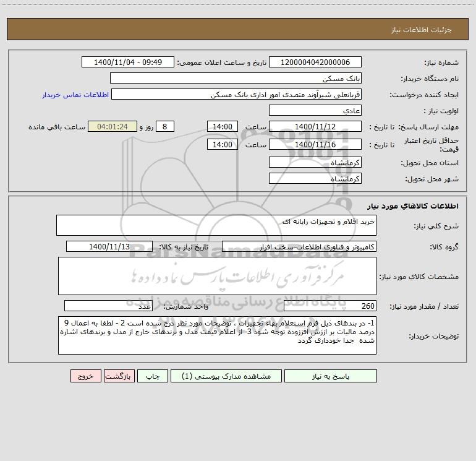Click the remaining days field showing 8
476x461 pixels.
[x=165, y=126]
